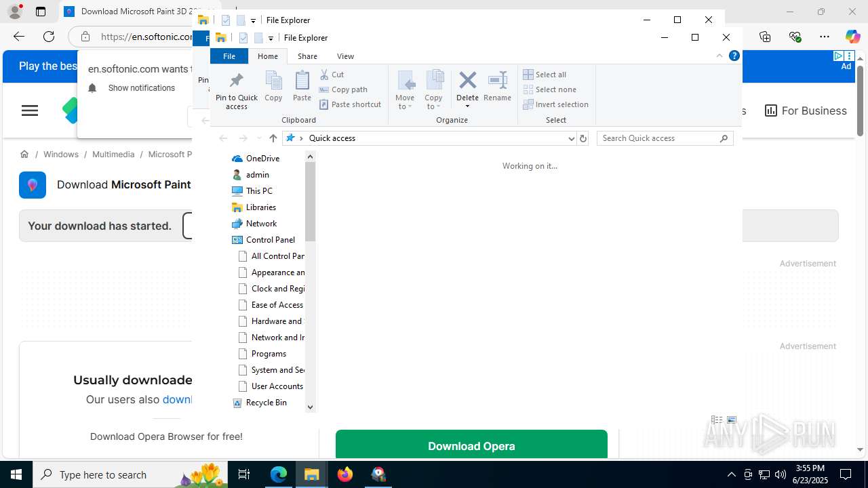This screenshot has width=868, height=488.
Task: Click Paste shortcut in ribbon
Action: point(350,104)
